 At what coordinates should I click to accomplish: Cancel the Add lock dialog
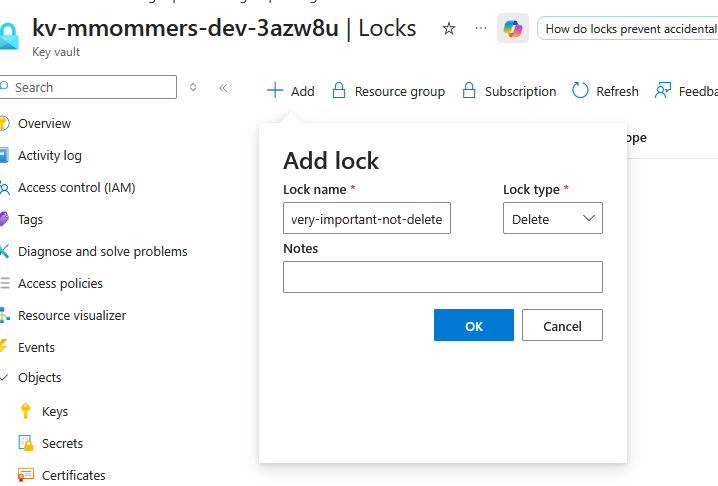click(x=562, y=325)
